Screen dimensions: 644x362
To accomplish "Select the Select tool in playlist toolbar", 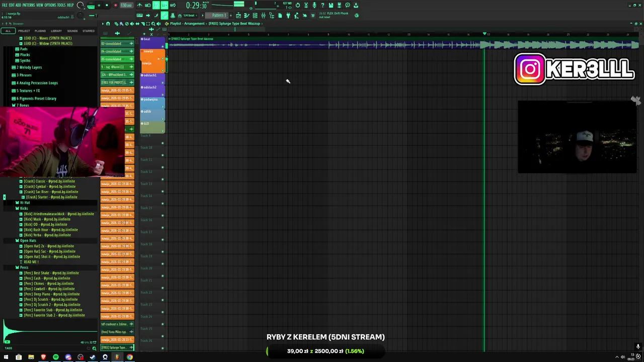I will pyautogui.click(x=148, y=24).
